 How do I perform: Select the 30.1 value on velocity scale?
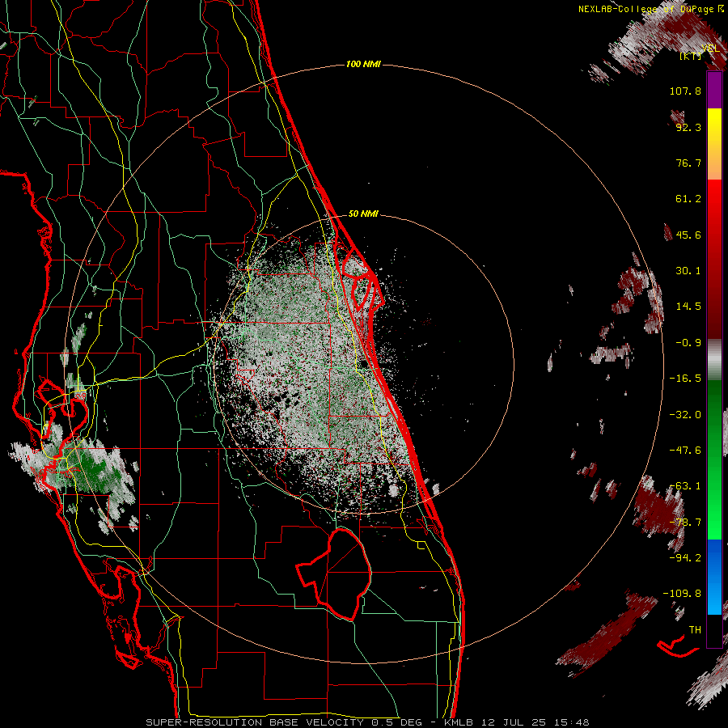(x=688, y=271)
